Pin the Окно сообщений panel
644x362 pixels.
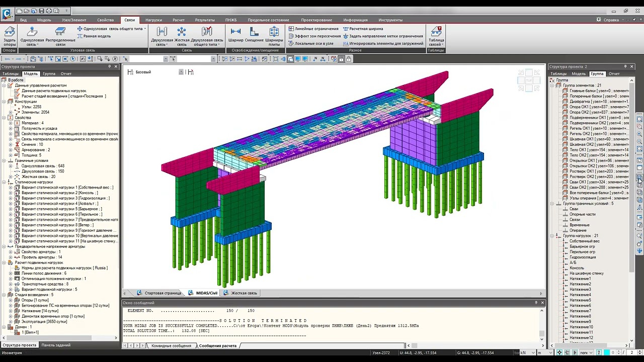[535, 303]
